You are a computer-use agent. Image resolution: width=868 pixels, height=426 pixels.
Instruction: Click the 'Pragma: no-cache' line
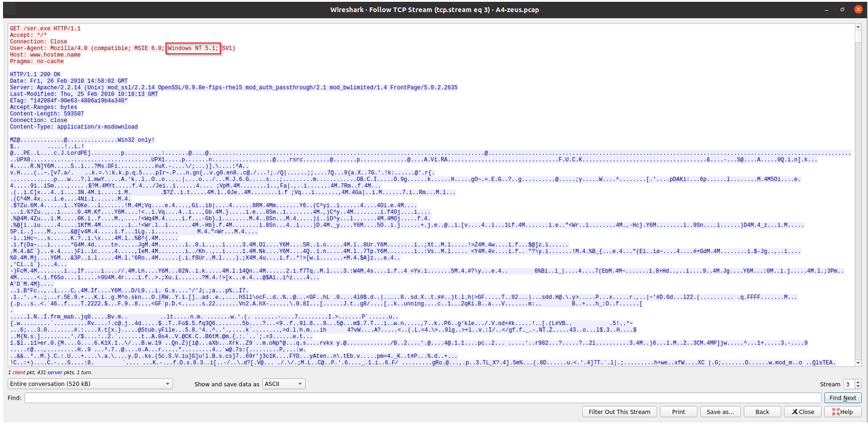pos(37,61)
